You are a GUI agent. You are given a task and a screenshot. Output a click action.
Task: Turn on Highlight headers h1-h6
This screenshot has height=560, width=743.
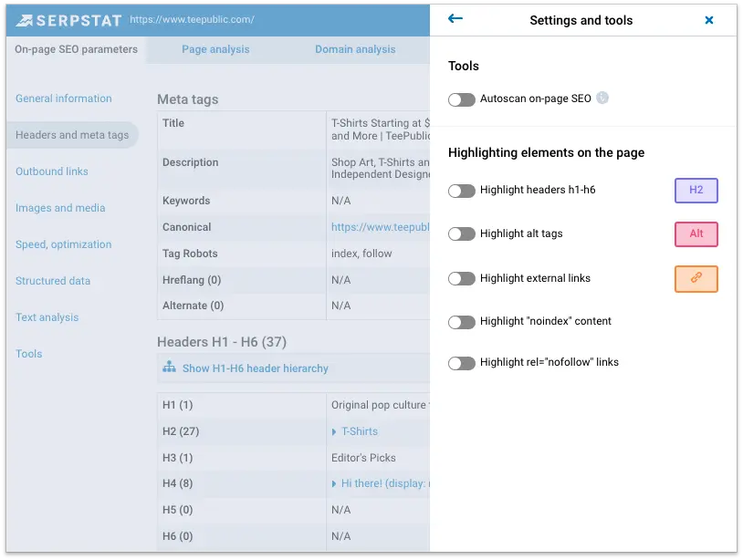(462, 191)
